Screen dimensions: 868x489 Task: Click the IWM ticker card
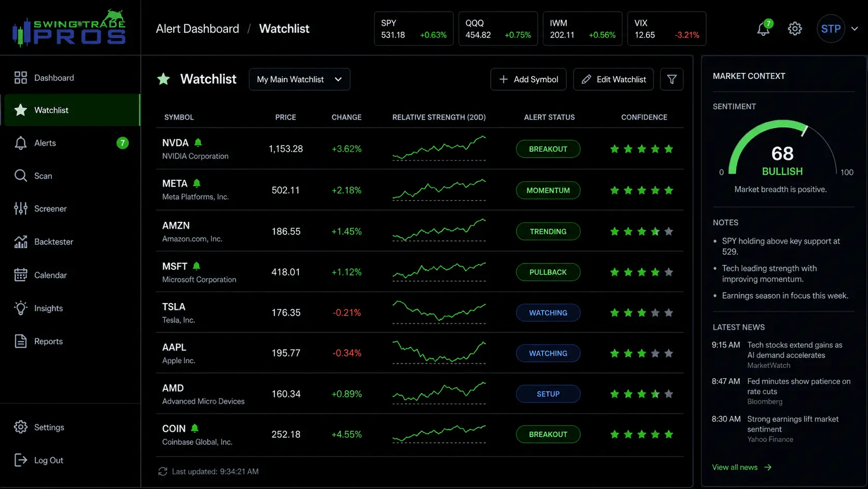pyautogui.click(x=582, y=29)
